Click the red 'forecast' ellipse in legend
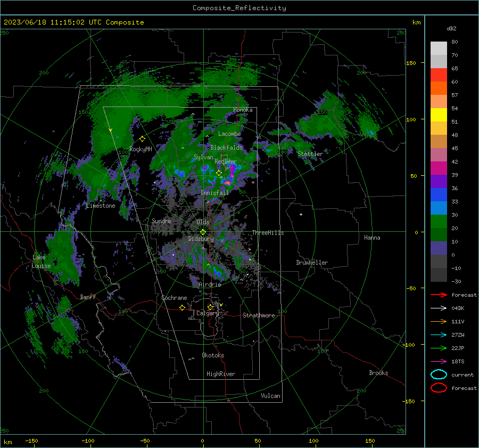479x448 pixels. coord(439,388)
